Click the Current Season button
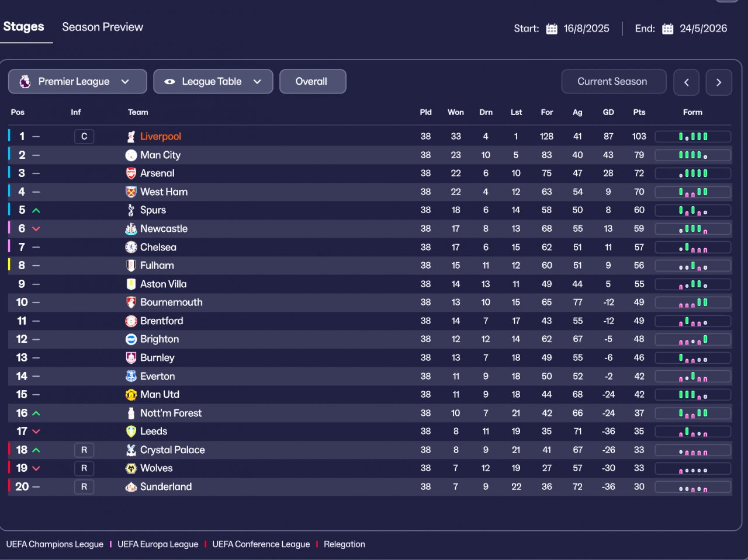 [613, 82]
